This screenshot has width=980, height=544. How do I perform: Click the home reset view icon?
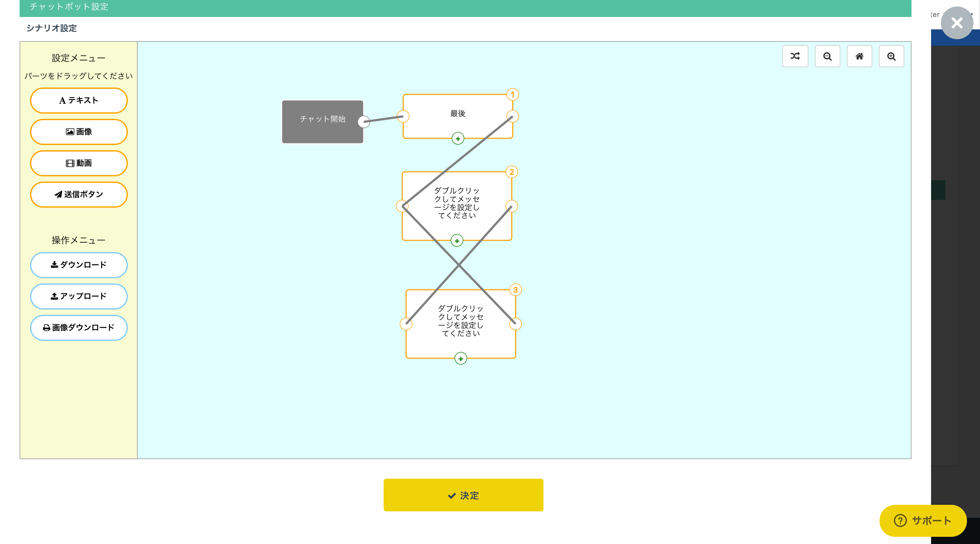(859, 56)
